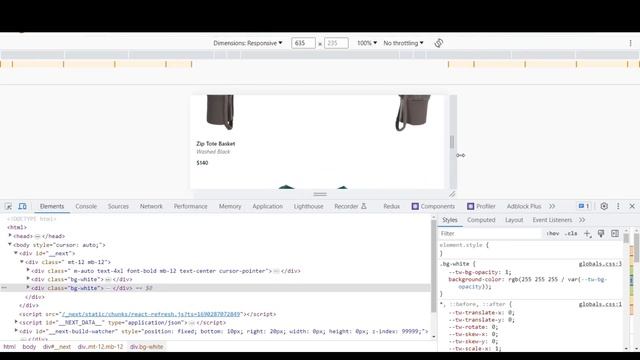Open the Redux tab
This screenshot has height=360, width=640.
391,207
